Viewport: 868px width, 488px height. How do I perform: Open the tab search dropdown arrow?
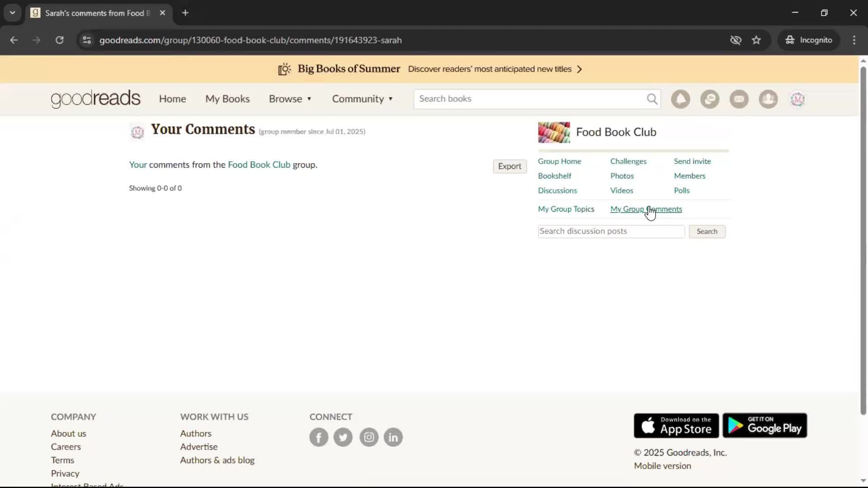click(x=12, y=13)
